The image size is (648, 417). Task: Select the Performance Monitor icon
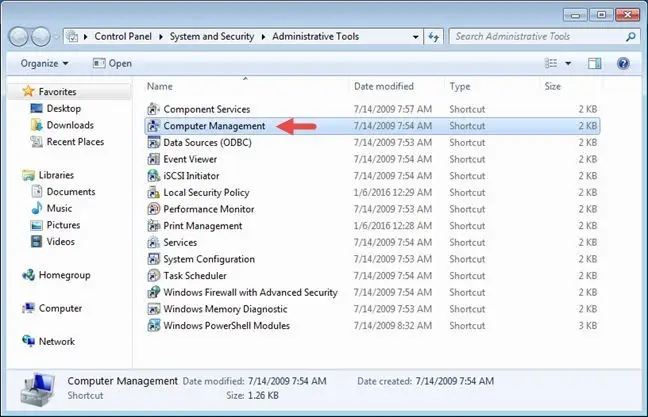coord(153,209)
